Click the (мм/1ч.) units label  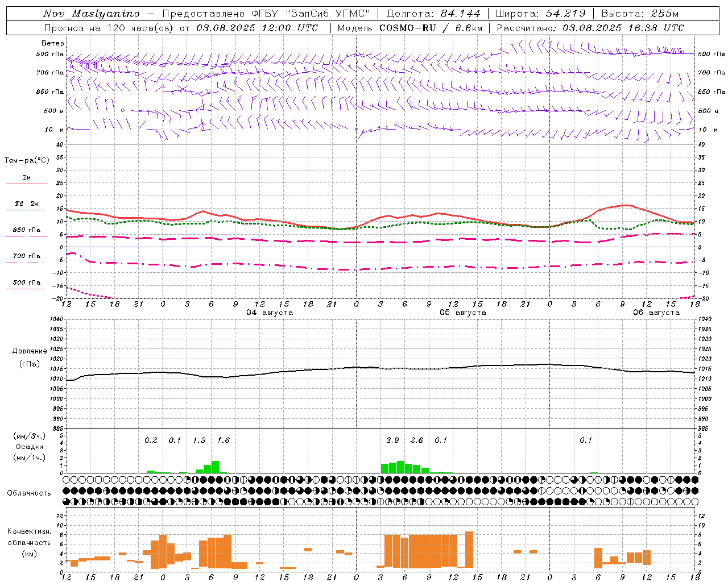coord(29,458)
